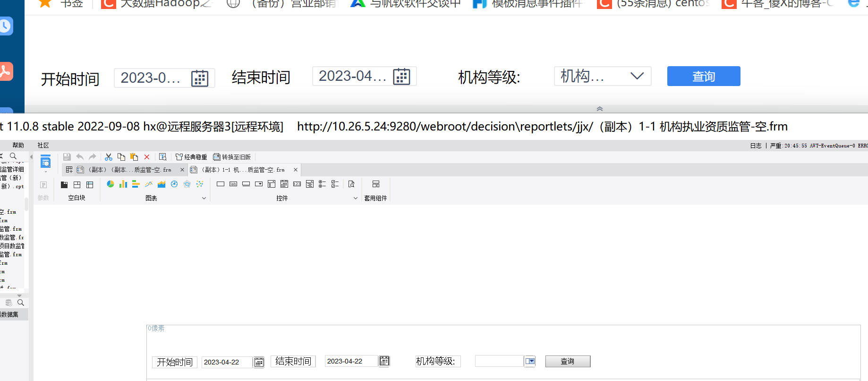Add the absolute layout block icon

77,185
